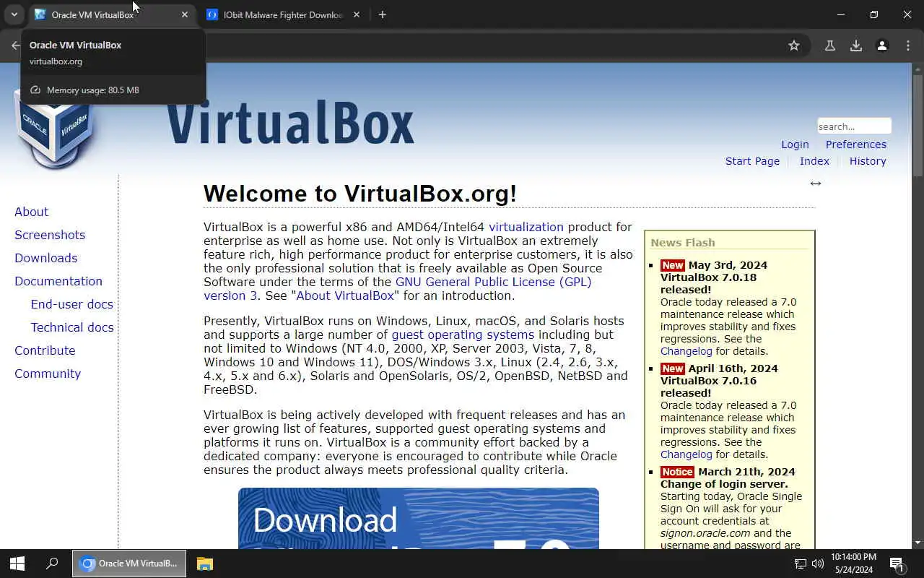Follow the virtualization link
924x578 pixels.
(526, 227)
